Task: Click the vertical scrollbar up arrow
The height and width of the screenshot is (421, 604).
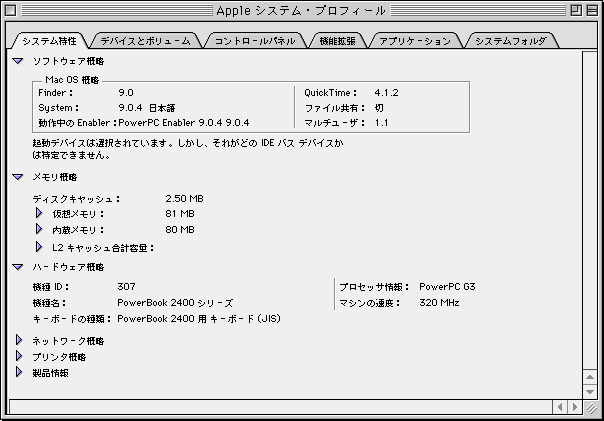Action: [590, 377]
